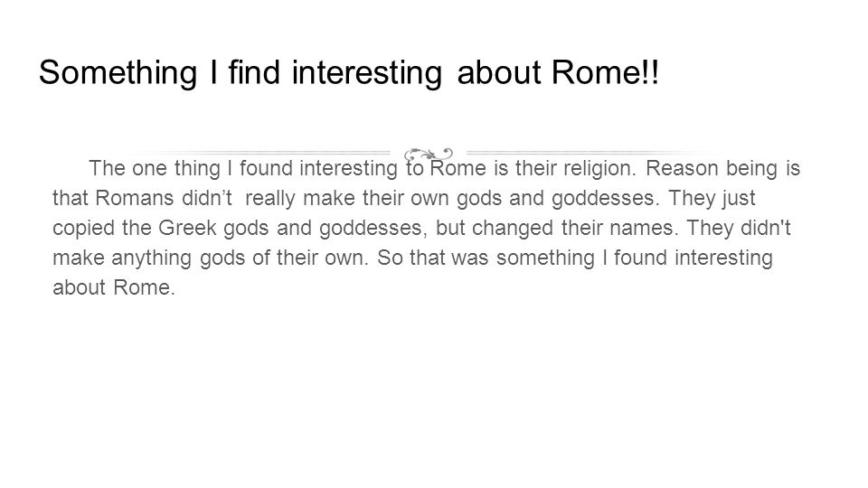
Task: Click the words "They just" in second line
Action: coord(712,199)
